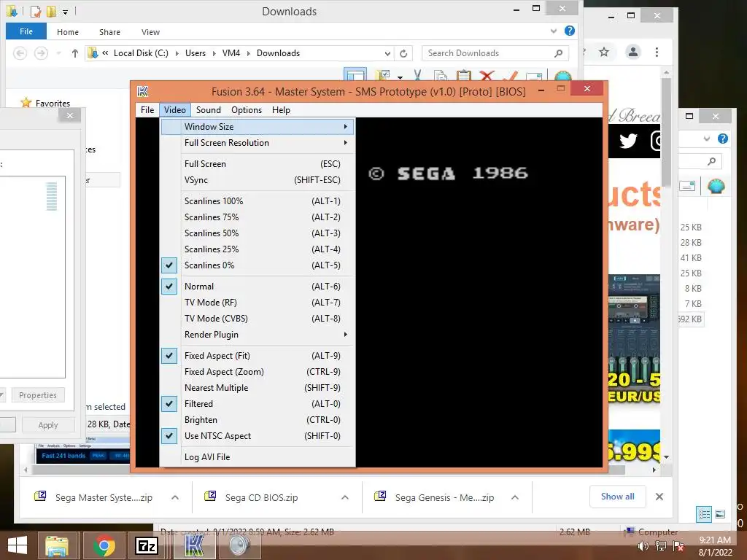This screenshot has width=747, height=560.
Task: Click the search magnifier in Search Downloads box
Action: (x=558, y=53)
